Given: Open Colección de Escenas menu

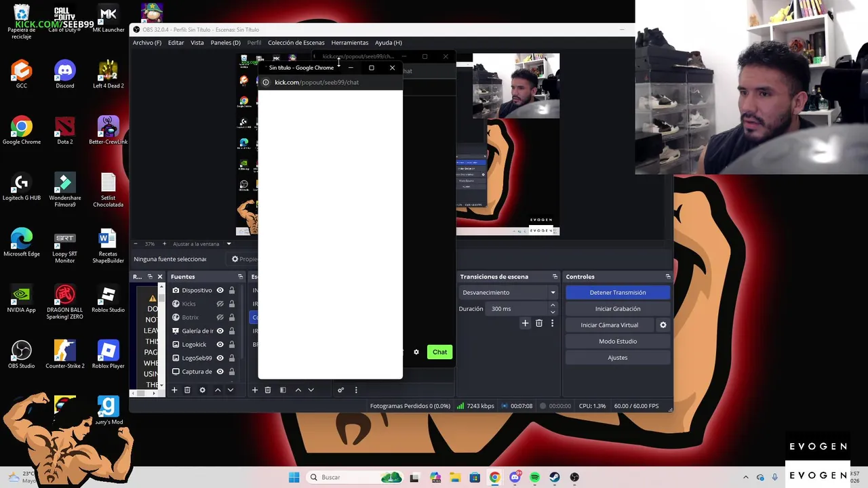Looking at the screenshot, I should coord(296,43).
